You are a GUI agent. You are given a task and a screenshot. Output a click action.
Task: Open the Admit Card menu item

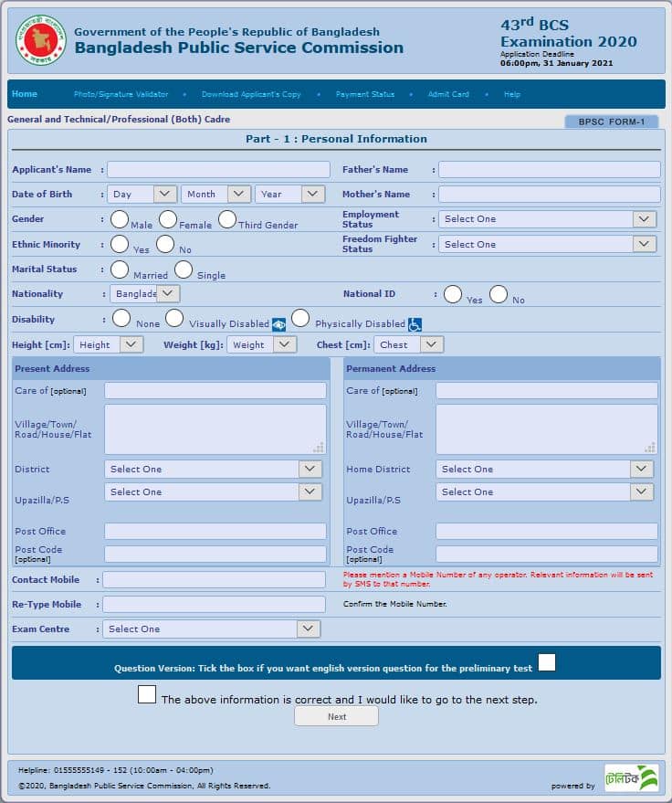click(x=448, y=94)
